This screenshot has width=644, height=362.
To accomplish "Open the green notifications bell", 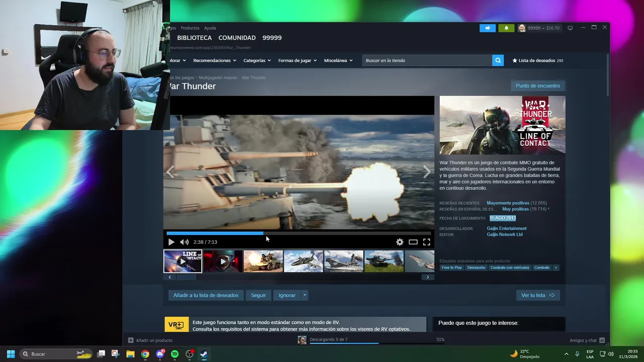I will (x=506, y=28).
